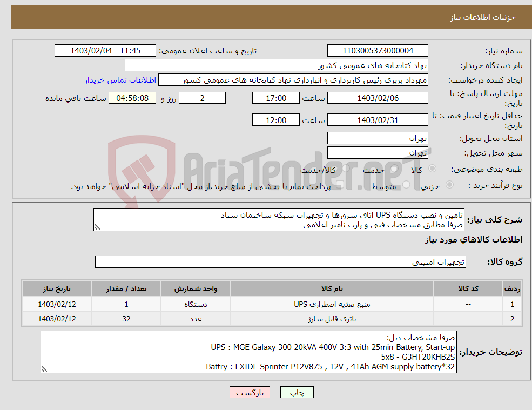Click the quantity cell of the UPS row

point(126,304)
